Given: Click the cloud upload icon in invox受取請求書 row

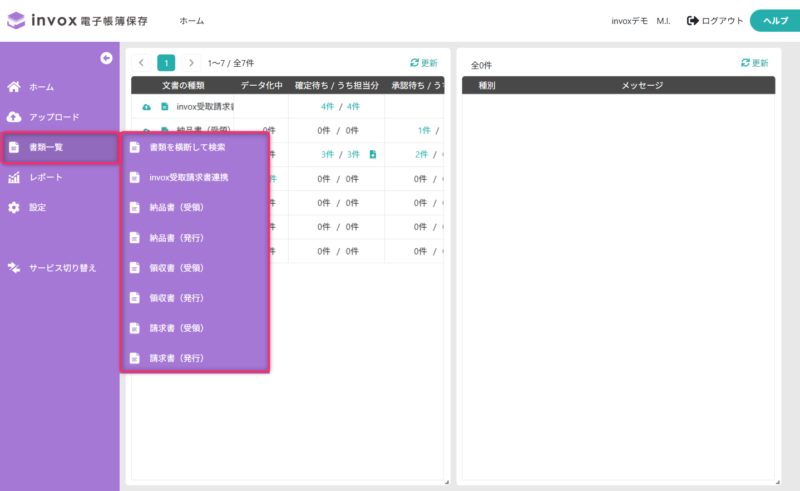Looking at the screenshot, I should coord(146,107).
